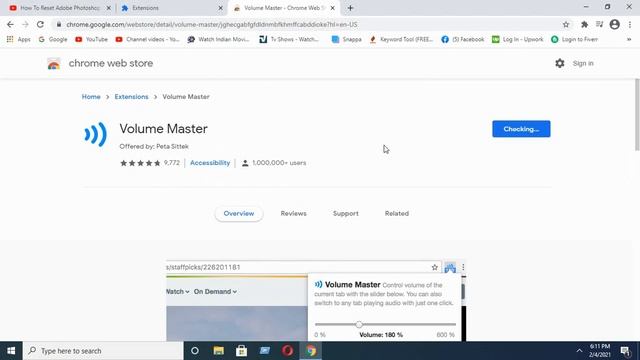Open the Extensions puzzle icon in toolbar

pos(584,24)
